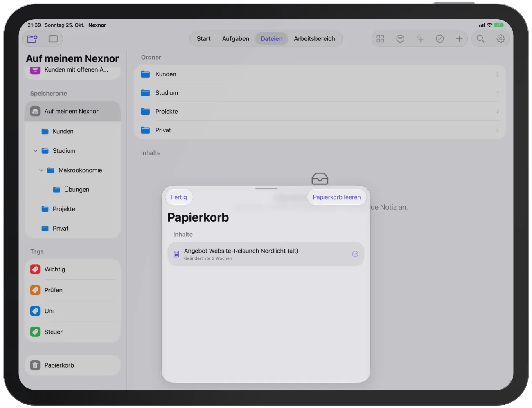Viewport: 532px width, 408px height.
Task: Open Kunden folder via its chevron
Action: [x=498, y=74]
